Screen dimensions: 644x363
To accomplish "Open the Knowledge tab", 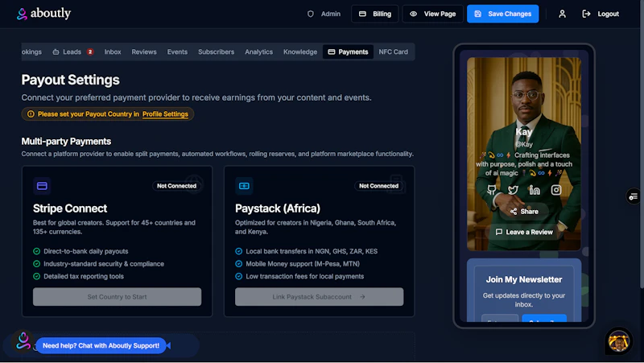I will (299, 52).
